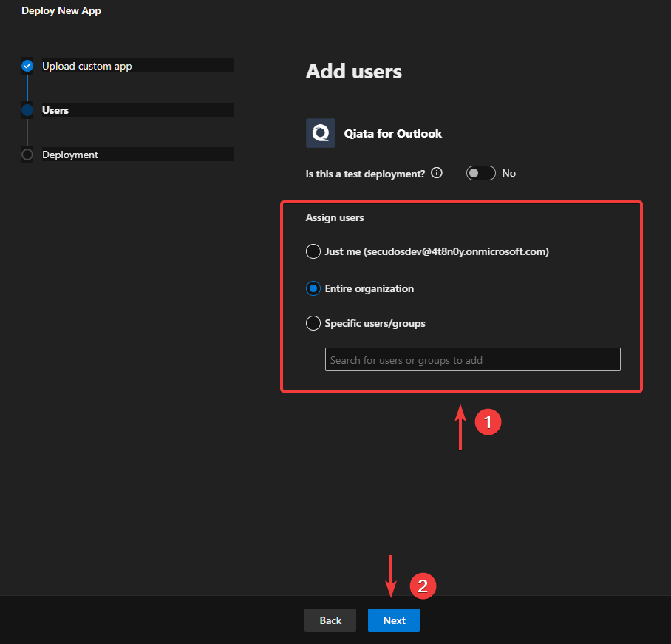Select the Entire organization radio button
The height and width of the screenshot is (644, 671).
[313, 288]
